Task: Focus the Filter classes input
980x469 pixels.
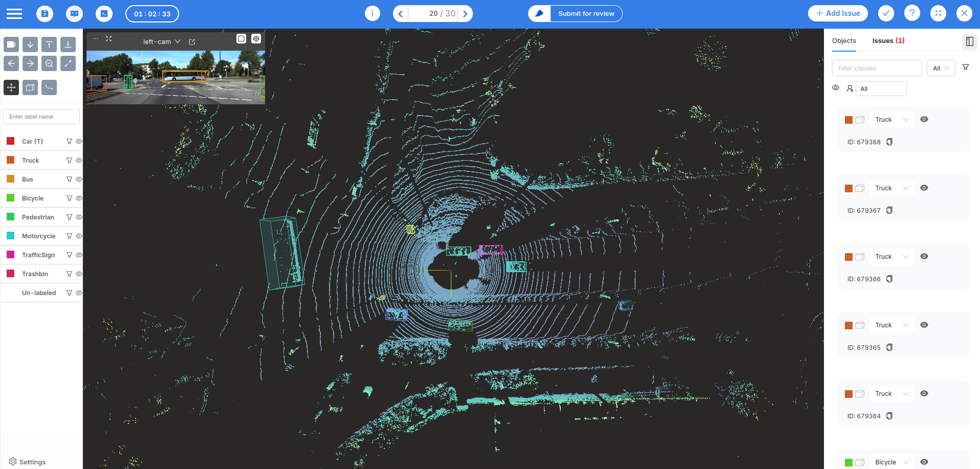Action: [x=877, y=68]
